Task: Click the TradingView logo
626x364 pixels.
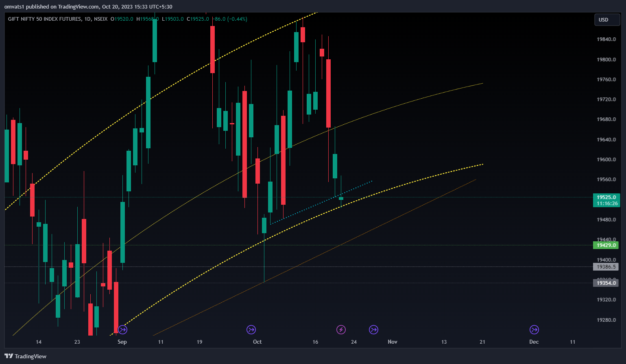Action: pyautogui.click(x=25, y=356)
